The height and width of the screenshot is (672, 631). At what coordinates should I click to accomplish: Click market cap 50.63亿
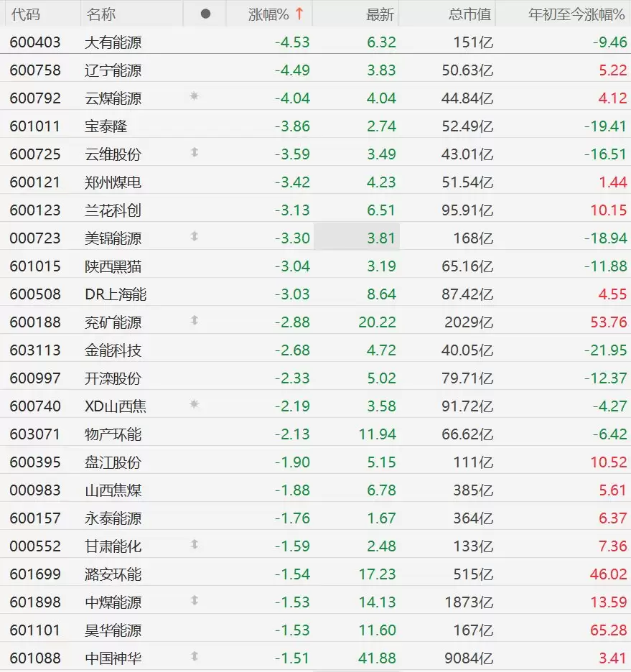point(467,70)
